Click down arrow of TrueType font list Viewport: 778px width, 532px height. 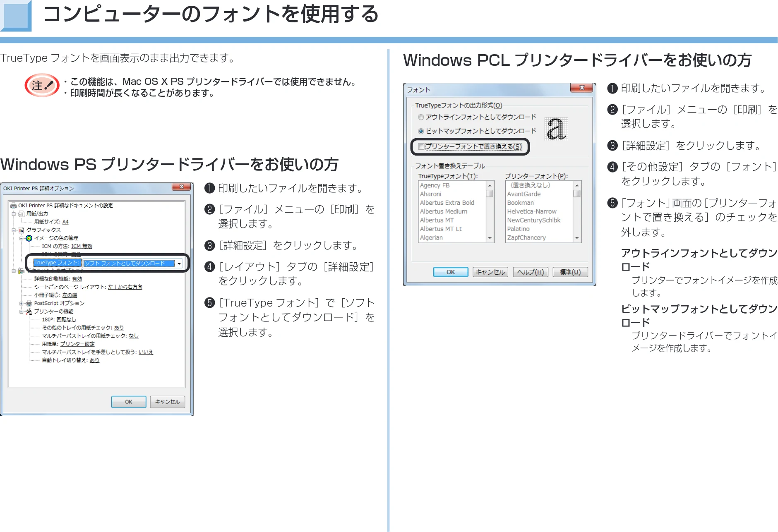click(x=490, y=238)
